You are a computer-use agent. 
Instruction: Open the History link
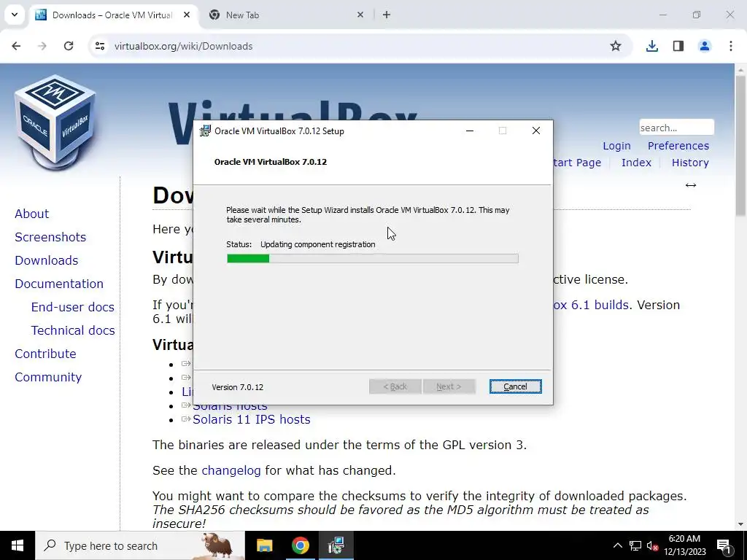click(690, 163)
